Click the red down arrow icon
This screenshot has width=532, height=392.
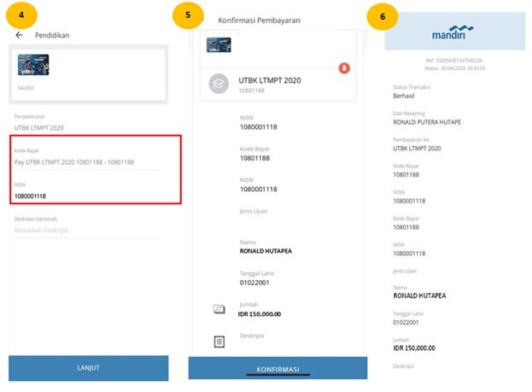click(x=344, y=68)
